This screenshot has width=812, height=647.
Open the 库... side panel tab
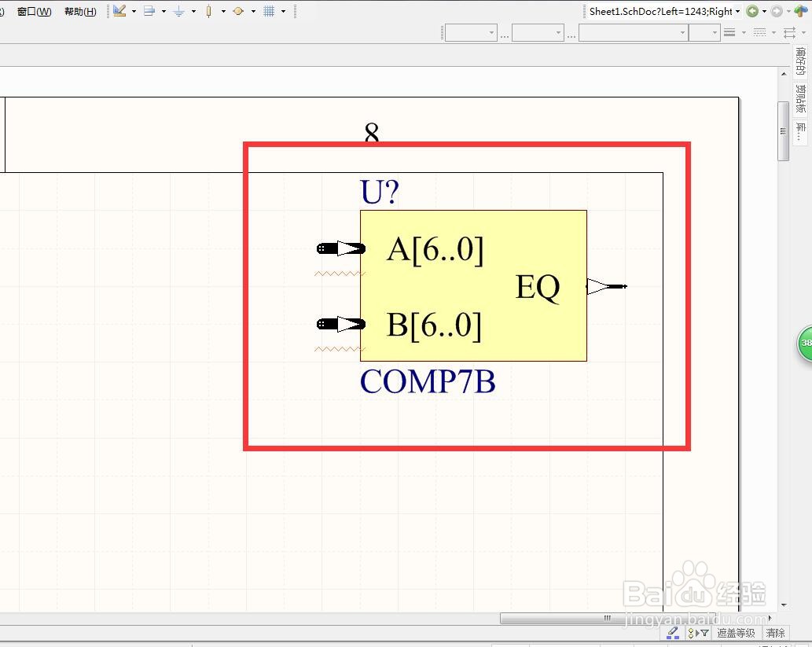point(801,131)
